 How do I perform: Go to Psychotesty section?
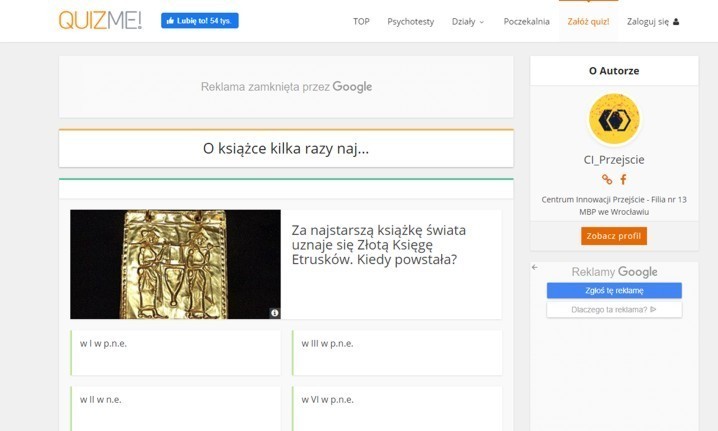(410, 22)
